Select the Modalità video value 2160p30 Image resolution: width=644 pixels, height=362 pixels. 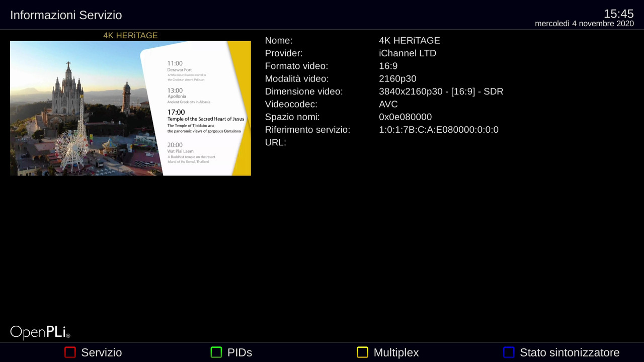click(x=397, y=79)
